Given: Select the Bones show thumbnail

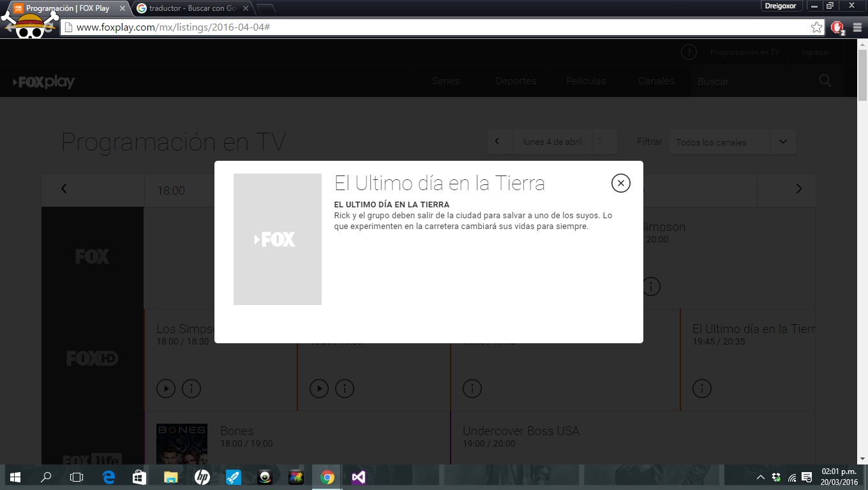Looking at the screenshot, I should [182, 444].
